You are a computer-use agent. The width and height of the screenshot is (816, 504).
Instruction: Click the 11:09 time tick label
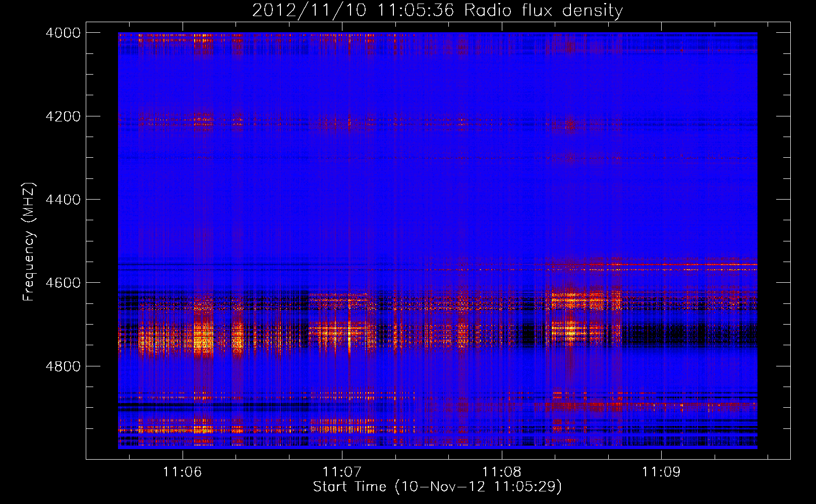[x=661, y=472]
